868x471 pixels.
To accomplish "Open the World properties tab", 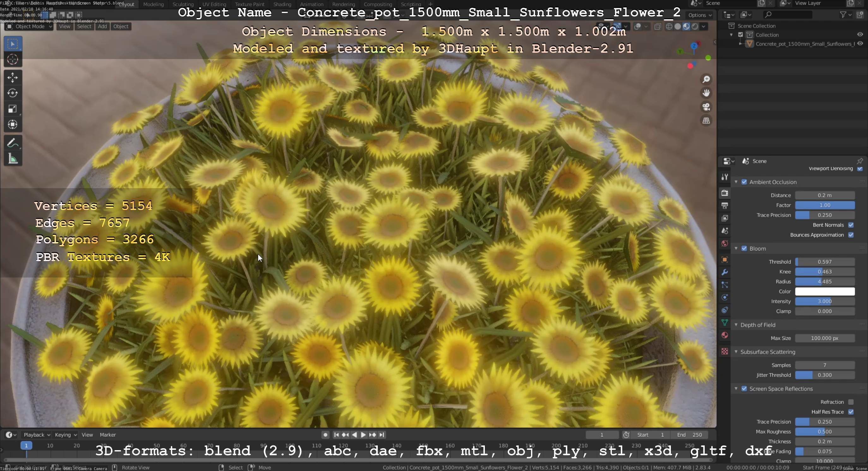I will click(x=725, y=243).
